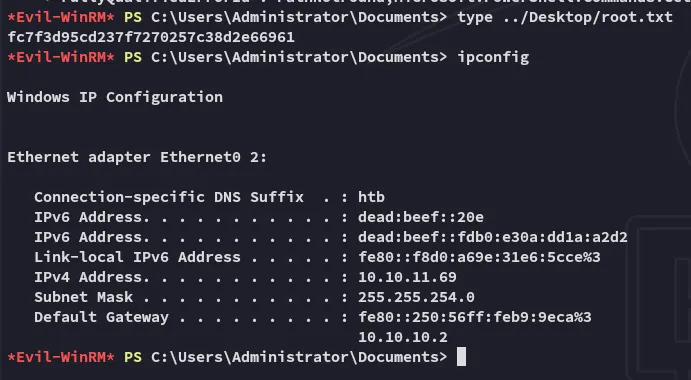The image size is (691, 380).
Task: Click the last Evil-WinRM prompt label
Action: pyautogui.click(x=61, y=357)
